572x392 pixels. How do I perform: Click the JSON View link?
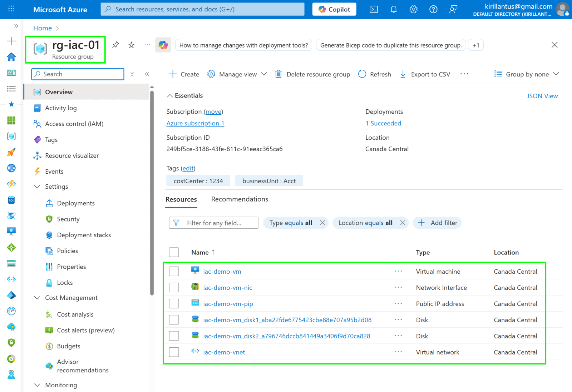coord(542,96)
